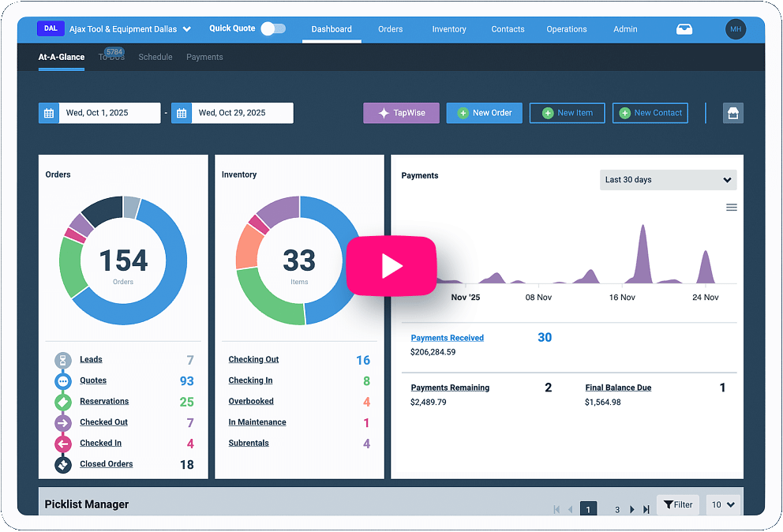The height and width of the screenshot is (532, 783).
Task: Open the payments chart hamburger menu
Action: pos(732,208)
